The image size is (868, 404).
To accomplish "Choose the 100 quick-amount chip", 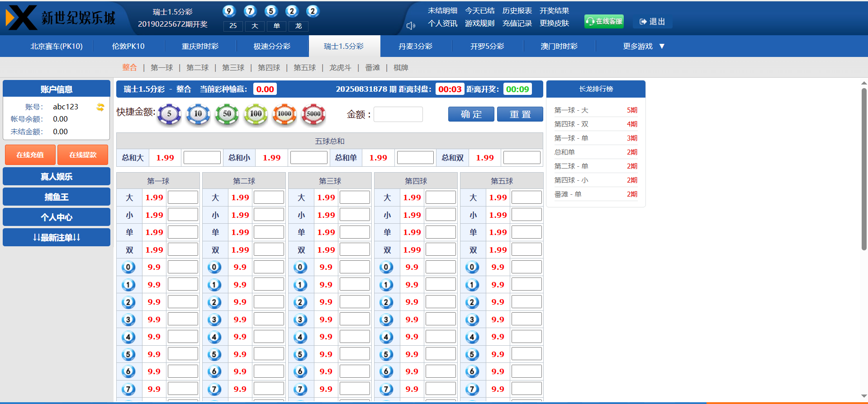I will coord(256,114).
